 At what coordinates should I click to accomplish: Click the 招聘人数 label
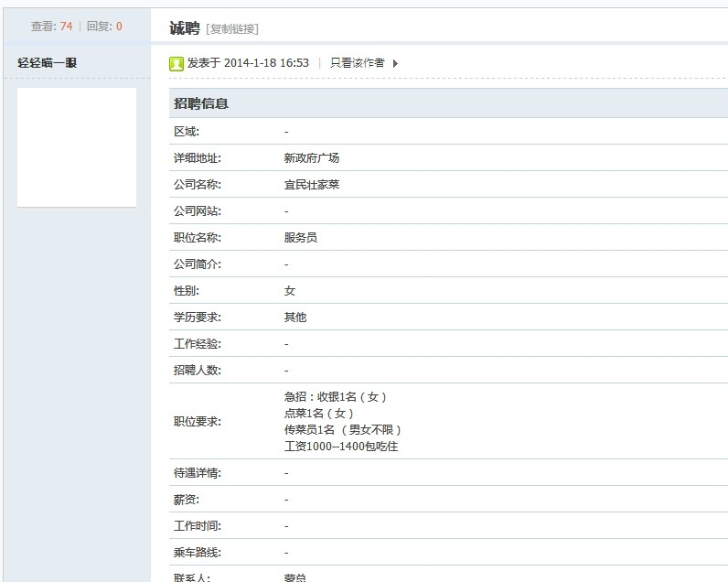(198, 371)
